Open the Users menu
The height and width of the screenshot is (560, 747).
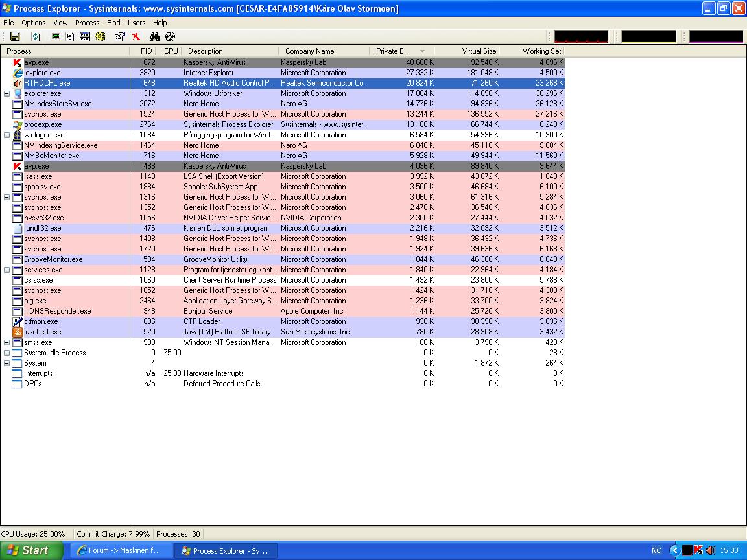pyautogui.click(x=136, y=23)
